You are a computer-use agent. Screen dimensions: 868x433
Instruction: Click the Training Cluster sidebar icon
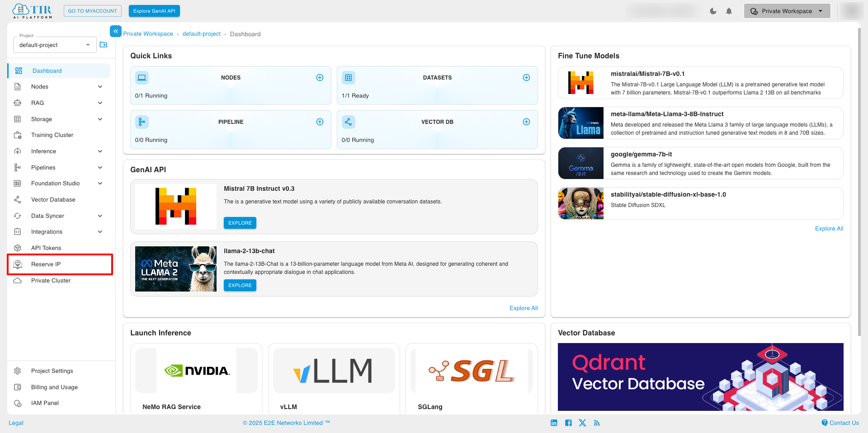[x=18, y=135]
